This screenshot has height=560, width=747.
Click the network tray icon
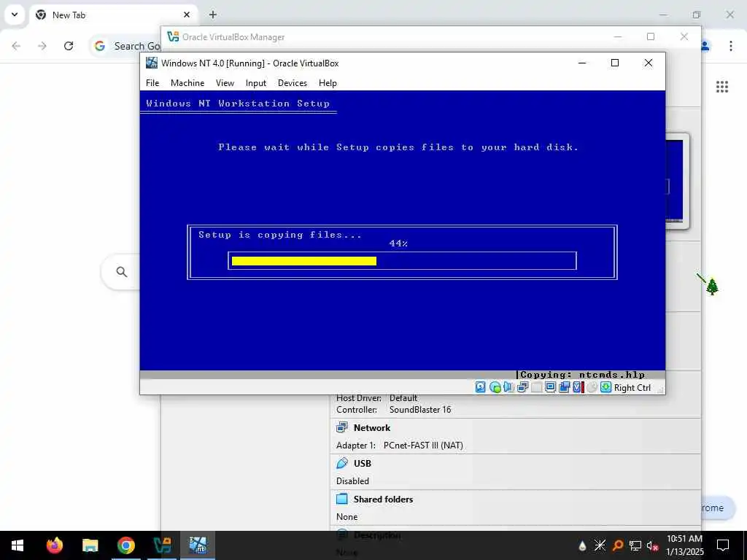pyautogui.click(x=635, y=545)
